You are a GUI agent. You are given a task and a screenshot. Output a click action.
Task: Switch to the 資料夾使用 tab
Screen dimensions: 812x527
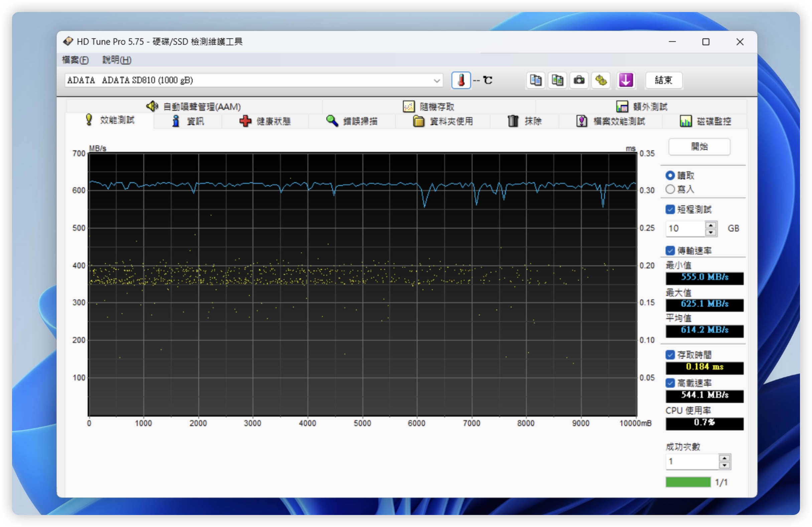coord(442,121)
